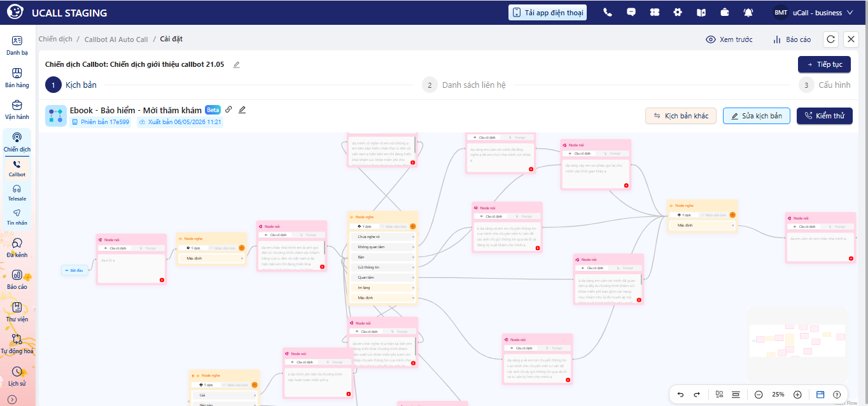Open Lịch sử in the sidebar
The image size is (868, 406).
(17, 376)
